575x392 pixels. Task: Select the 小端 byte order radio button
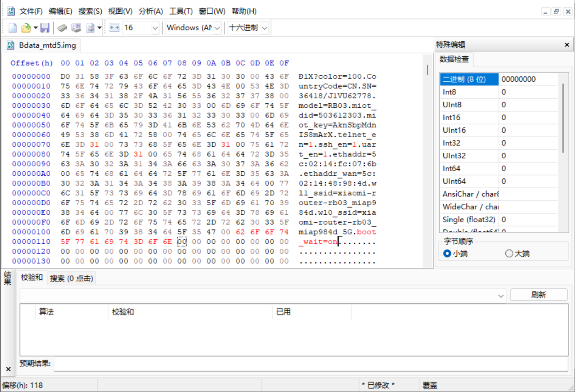(x=447, y=254)
